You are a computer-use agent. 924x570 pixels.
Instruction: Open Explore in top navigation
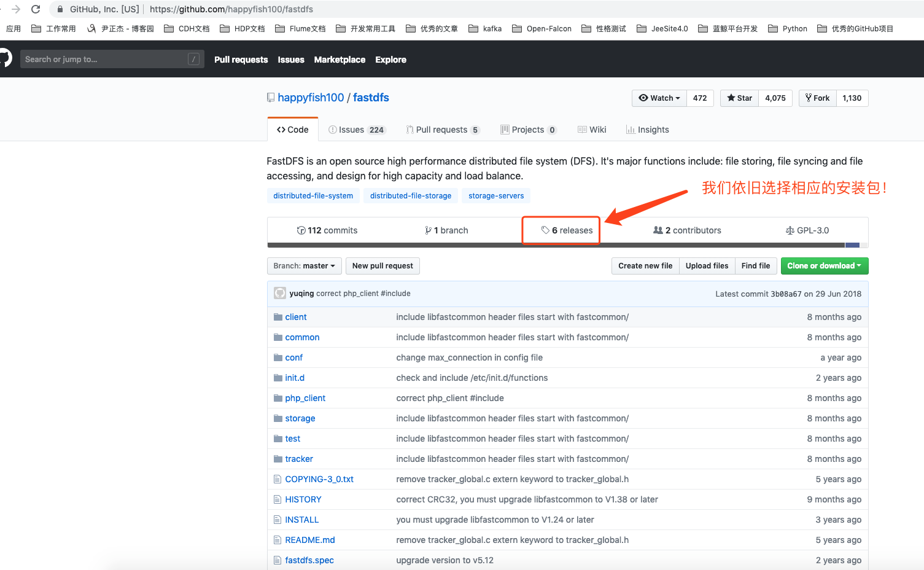pyautogui.click(x=391, y=60)
